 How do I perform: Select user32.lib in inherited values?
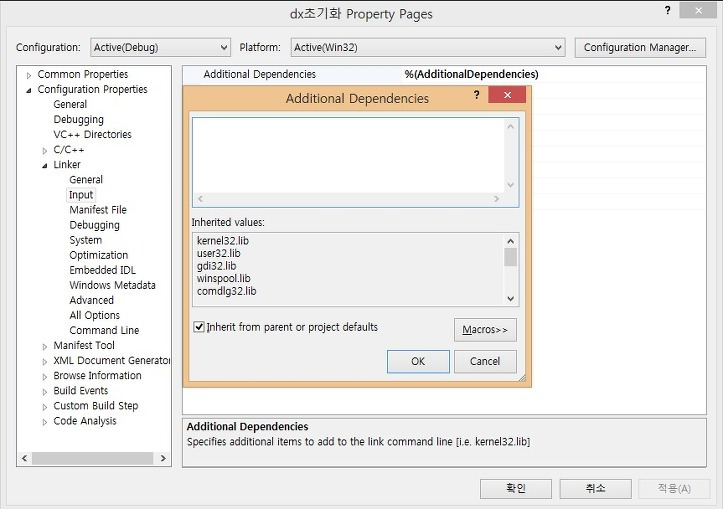pos(219,253)
